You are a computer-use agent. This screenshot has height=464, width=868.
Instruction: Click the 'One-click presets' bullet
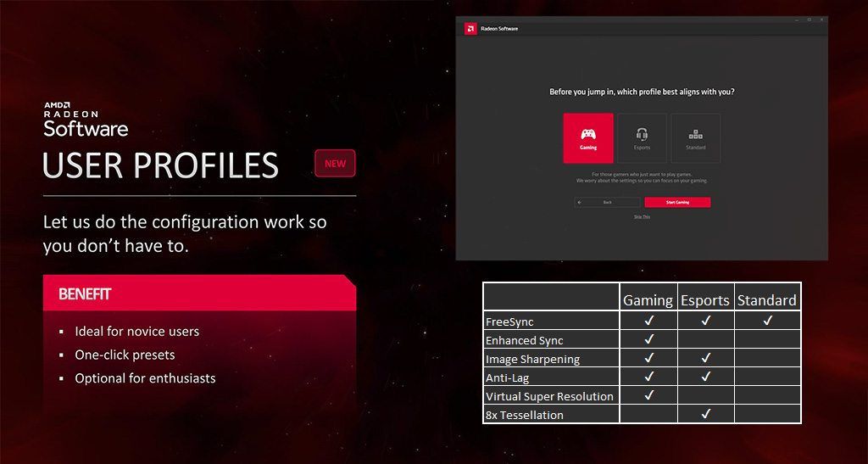pyautogui.click(x=125, y=355)
